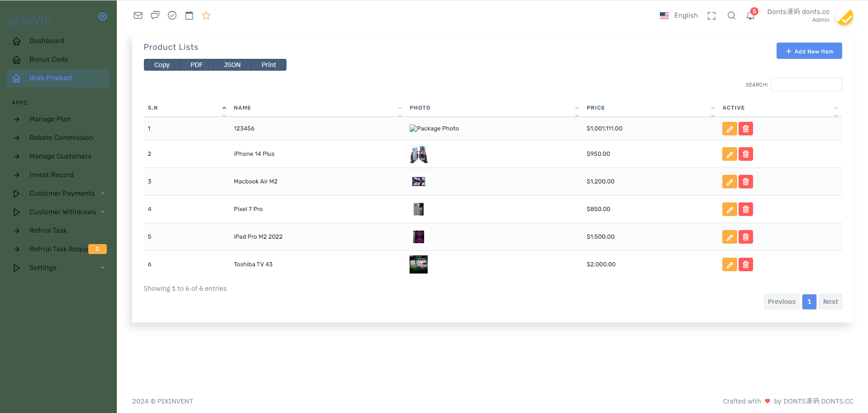Focus the table Search input field
The image size is (868, 413).
coord(806,84)
